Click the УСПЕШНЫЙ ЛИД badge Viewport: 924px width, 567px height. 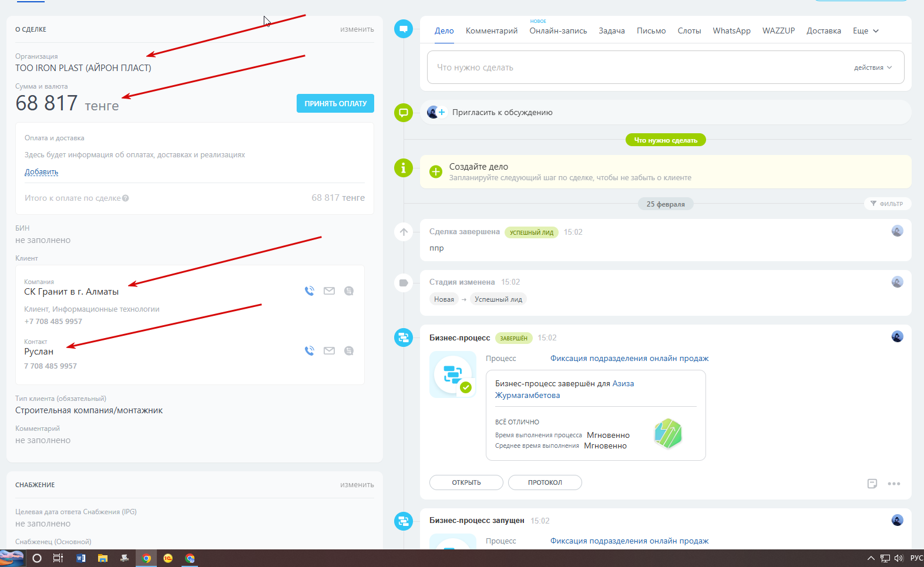point(532,232)
